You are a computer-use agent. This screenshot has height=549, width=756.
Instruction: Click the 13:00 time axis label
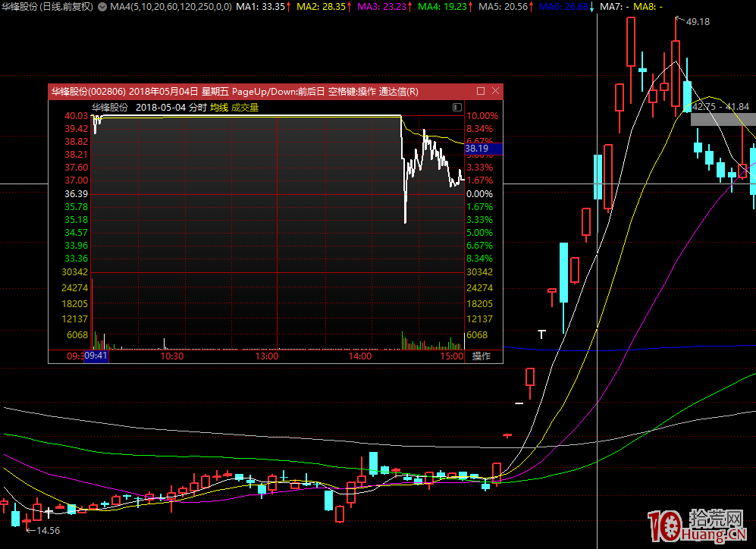coord(267,356)
